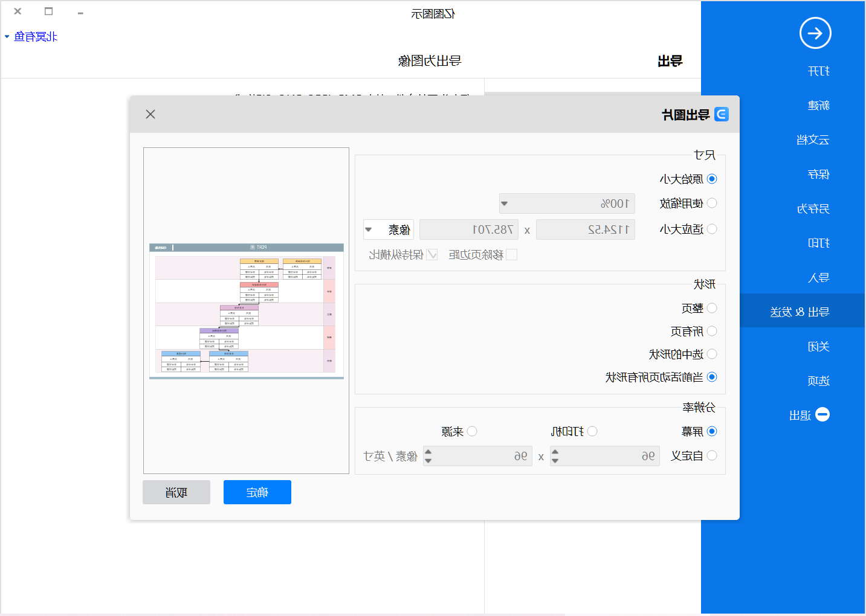Viewport: 866px width, 616px height.
Task: Maximize the 亿图图示 window
Action: [49, 11]
